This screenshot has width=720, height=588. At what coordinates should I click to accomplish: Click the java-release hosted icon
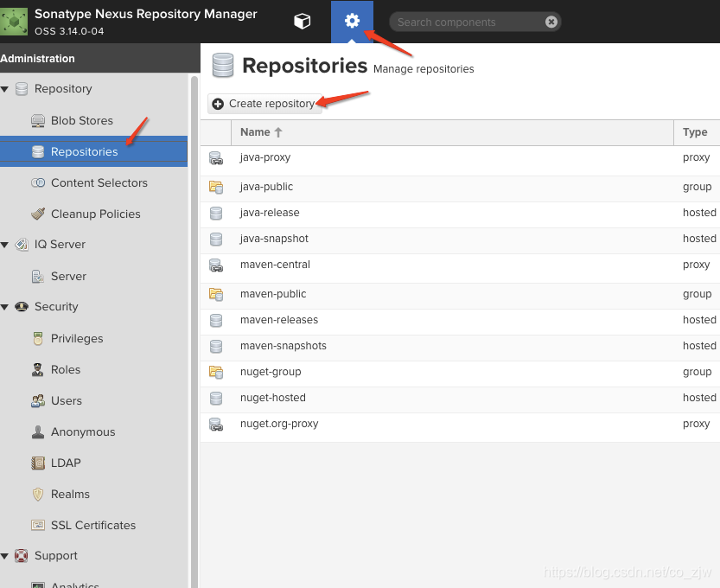[216, 213]
